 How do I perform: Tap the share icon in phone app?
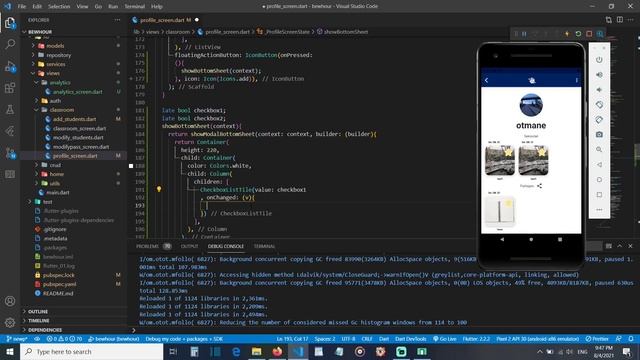[539, 186]
